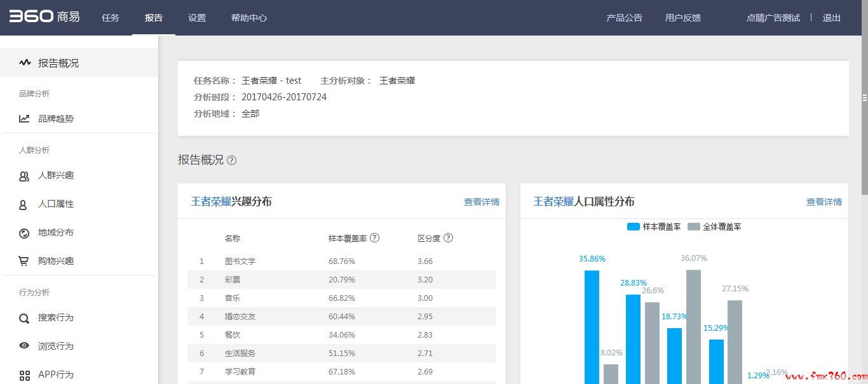Click 查看详情 in the 人口属性分布 card

click(x=824, y=202)
